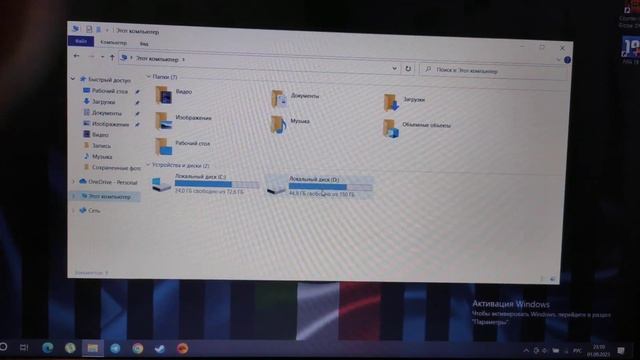The image size is (640, 360).
Task: Click File Explorer icon on taskbar
Action: point(93,348)
